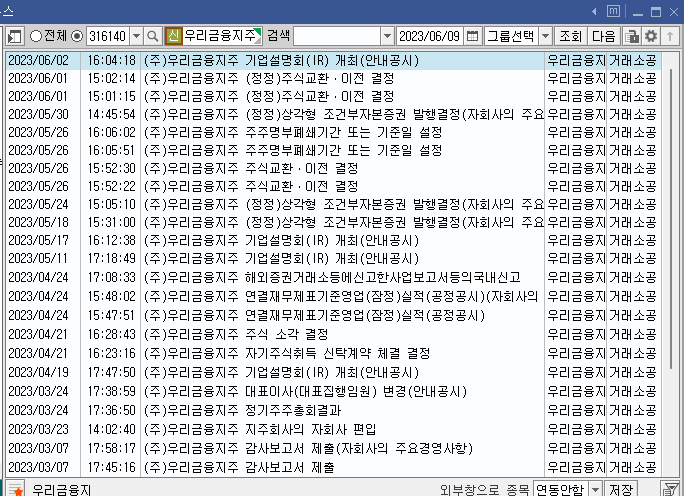Click the 우리금융지주 stock name field

pyautogui.click(x=222, y=36)
